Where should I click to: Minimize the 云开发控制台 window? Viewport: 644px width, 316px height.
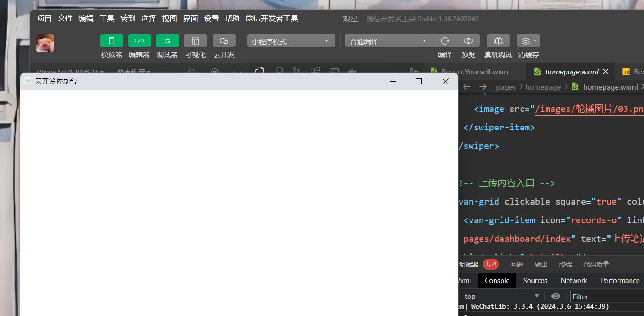click(x=393, y=81)
